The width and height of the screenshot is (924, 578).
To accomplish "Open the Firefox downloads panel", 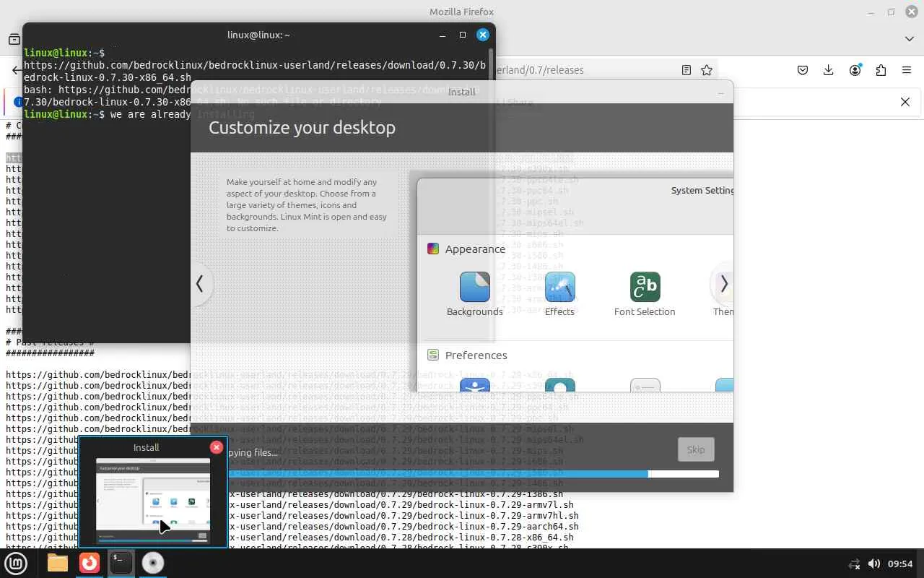I will 829,70.
